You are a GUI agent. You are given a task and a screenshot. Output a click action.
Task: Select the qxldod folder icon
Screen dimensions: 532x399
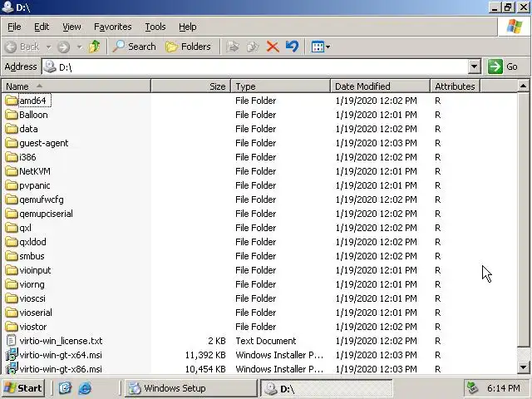point(11,242)
